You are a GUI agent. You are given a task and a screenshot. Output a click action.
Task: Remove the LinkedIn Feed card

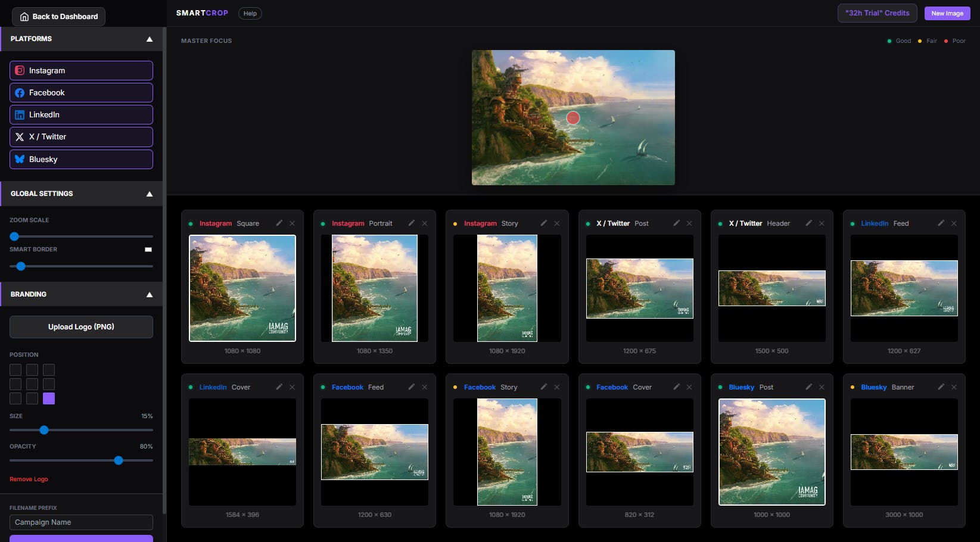(954, 223)
